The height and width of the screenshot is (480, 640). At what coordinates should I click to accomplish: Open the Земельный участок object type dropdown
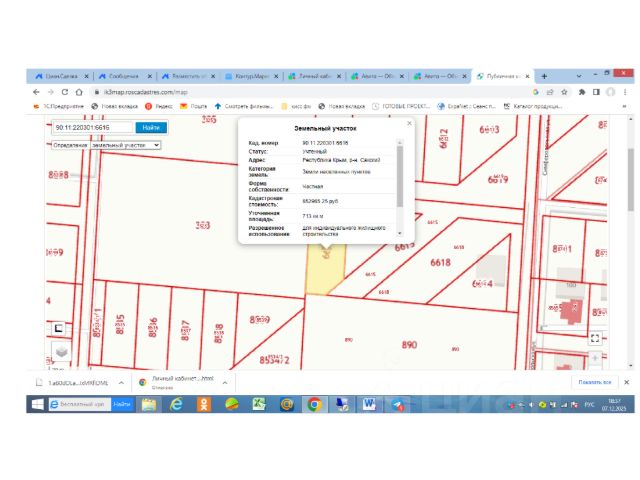(x=126, y=145)
